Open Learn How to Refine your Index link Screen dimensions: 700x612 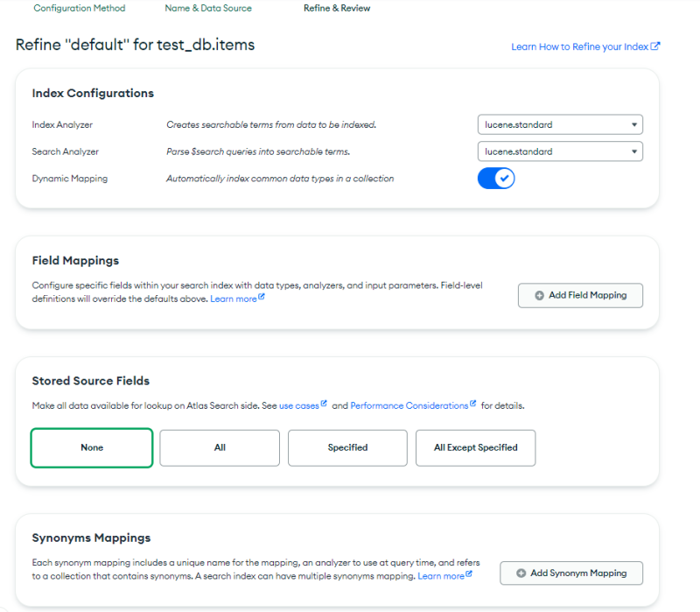(x=579, y=46)
